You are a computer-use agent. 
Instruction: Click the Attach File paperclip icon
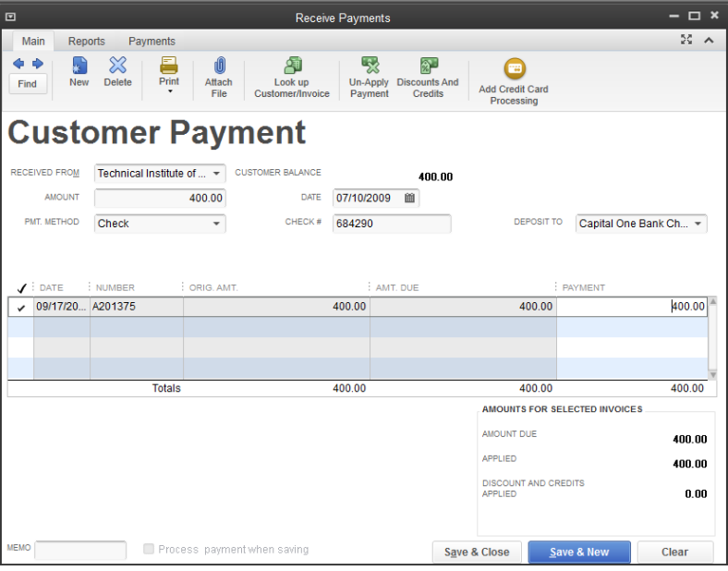tap(220, 66)
